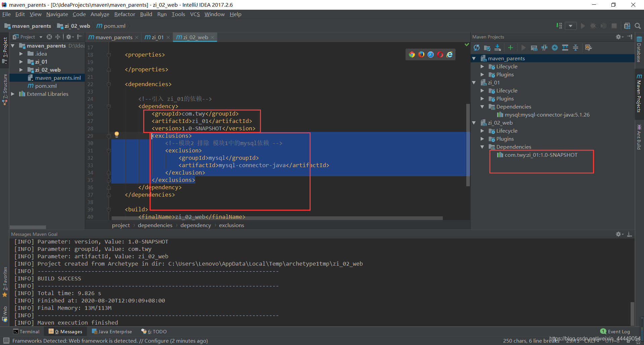This screenshot has height=345, width=644.
Task: Collapse all in Project tool window
Action: (x=58, y=37)
